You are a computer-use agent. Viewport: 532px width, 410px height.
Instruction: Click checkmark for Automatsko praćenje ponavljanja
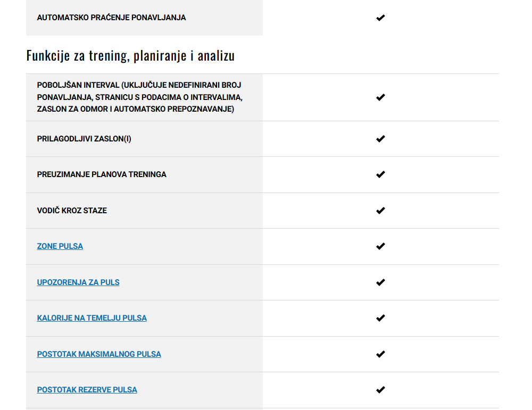pyautogui.click(x=380, y=18)
